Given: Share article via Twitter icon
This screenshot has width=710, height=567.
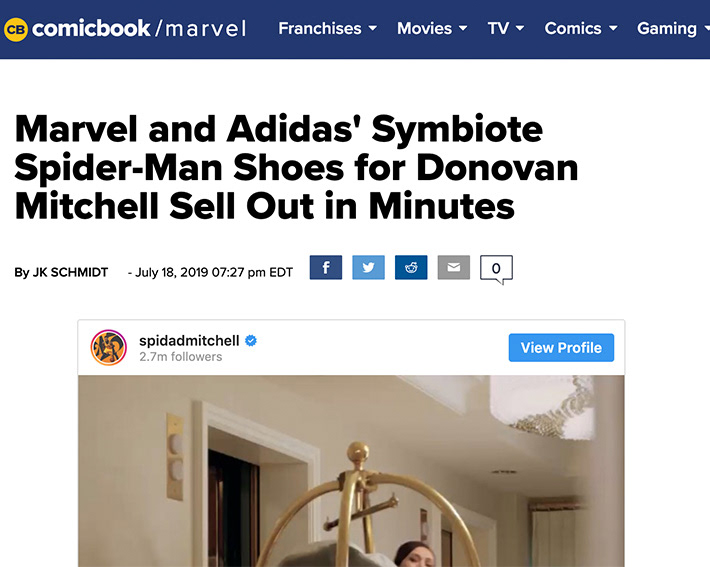Looking at the screenshot, I should (368, 267).
